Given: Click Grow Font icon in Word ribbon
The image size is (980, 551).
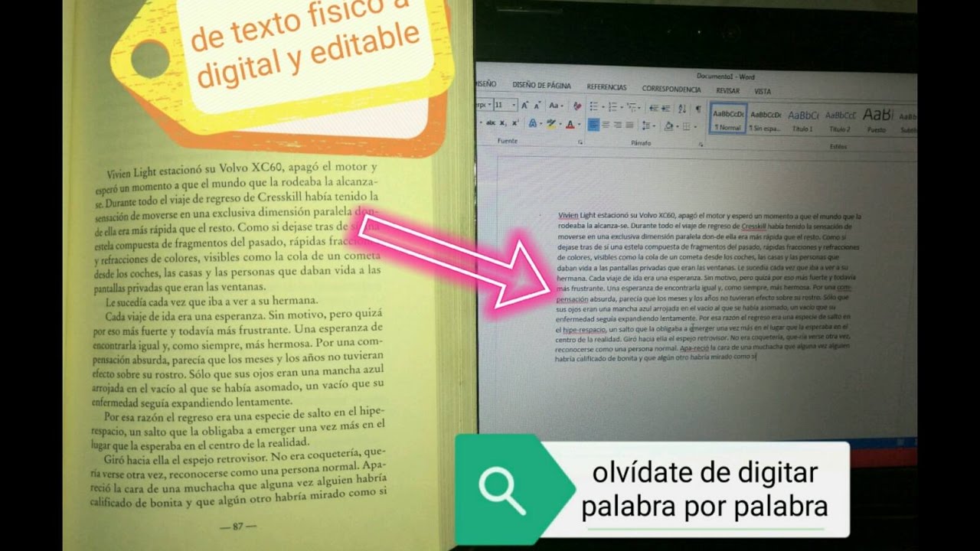Looking at the screenshot, I should 524,105.
